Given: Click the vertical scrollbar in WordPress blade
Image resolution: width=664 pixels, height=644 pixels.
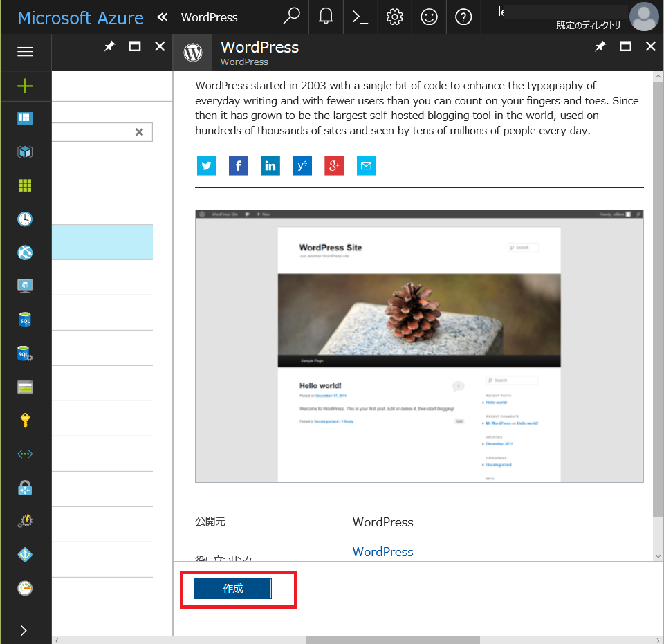Looking at the screenshot, I should tap(658, 299).
